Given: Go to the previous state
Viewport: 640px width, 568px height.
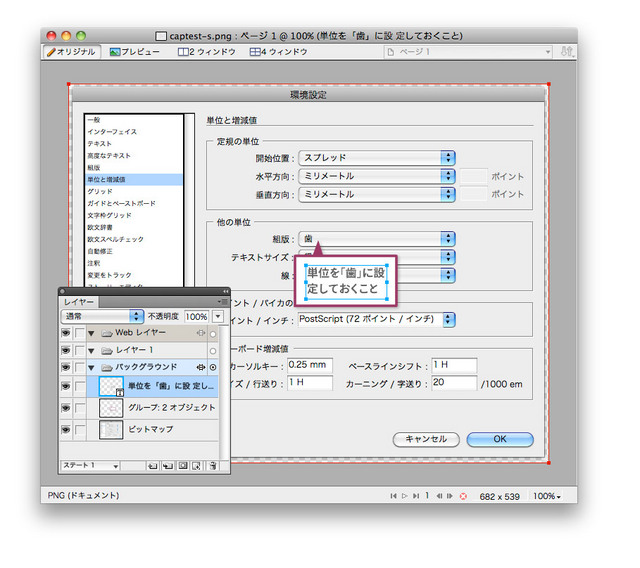Looking at the screenshot, I should coord(439,496).
